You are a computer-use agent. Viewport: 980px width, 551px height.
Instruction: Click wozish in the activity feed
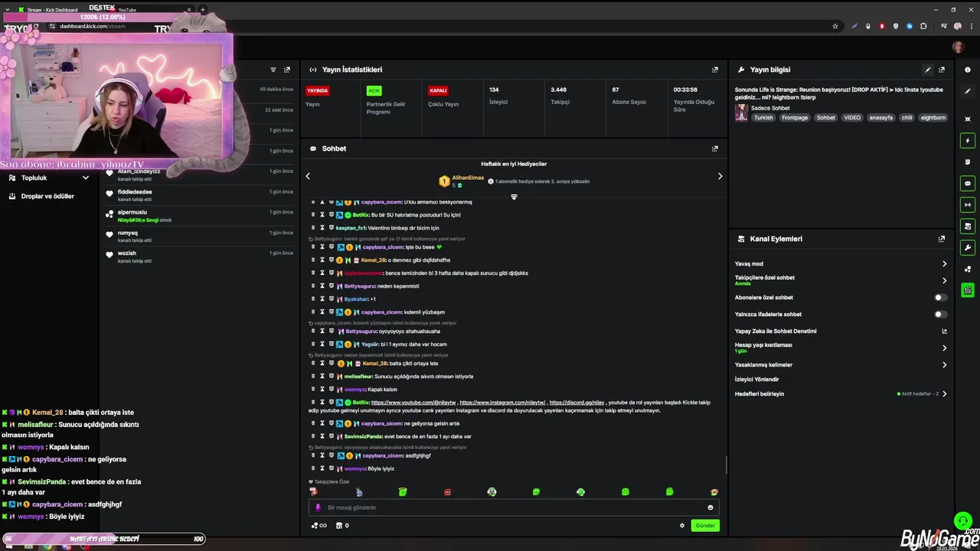point(127,253)
